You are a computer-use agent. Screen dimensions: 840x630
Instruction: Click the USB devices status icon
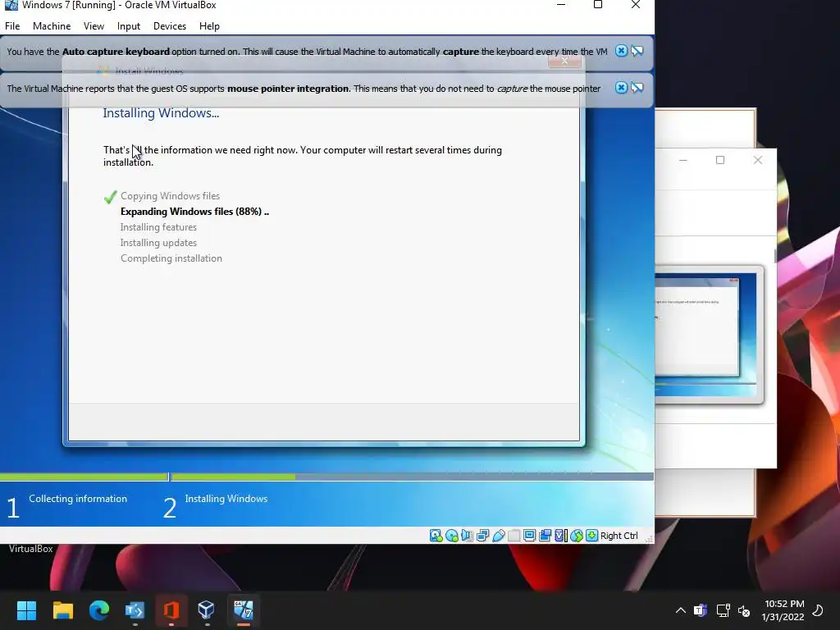click(498, 535)
